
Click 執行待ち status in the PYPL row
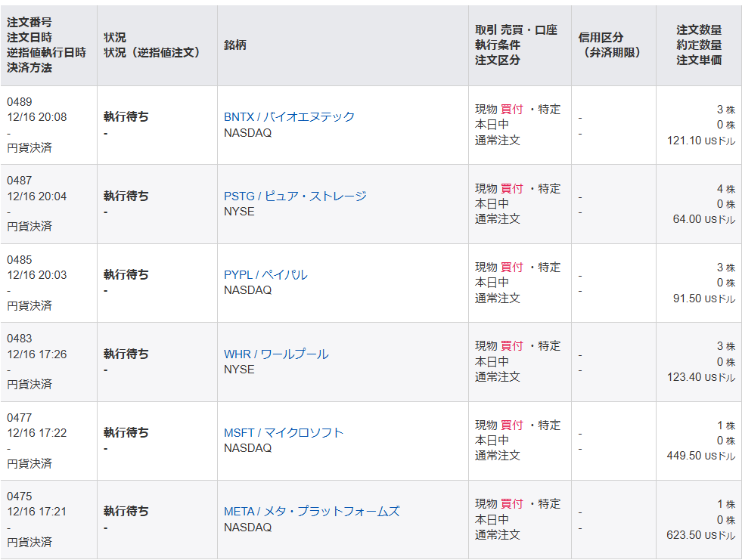tap(126, 275)
